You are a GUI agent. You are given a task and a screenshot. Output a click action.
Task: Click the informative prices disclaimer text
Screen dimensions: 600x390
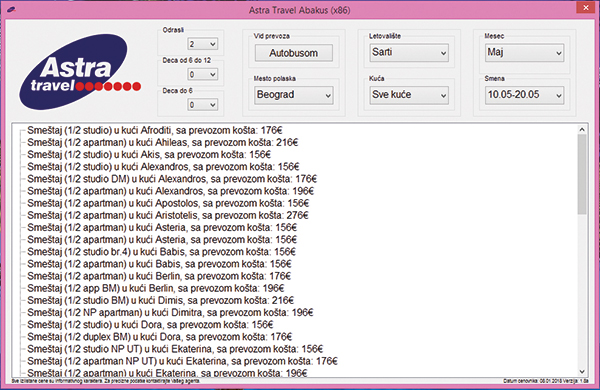[x=106, y=381]
